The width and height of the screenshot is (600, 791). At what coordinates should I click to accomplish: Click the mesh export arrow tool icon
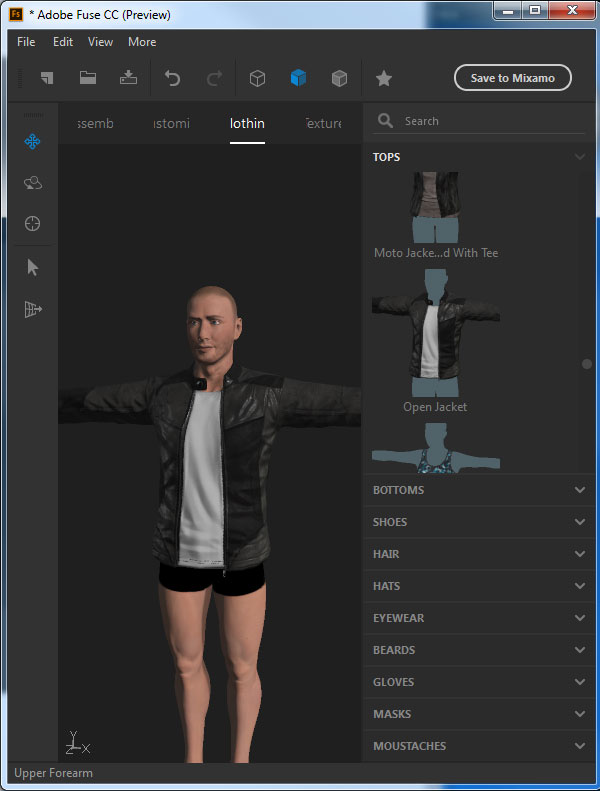[x=33, y=309]
